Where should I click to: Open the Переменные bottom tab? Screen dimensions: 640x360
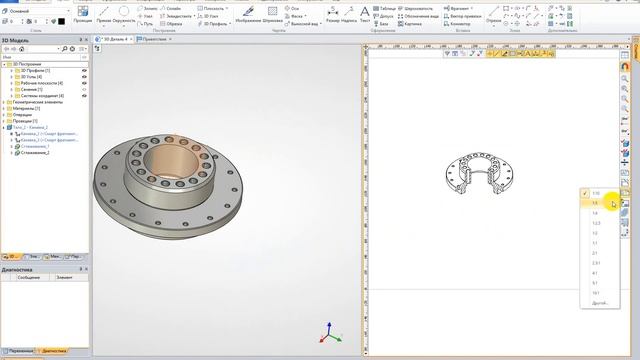point(18,351)
